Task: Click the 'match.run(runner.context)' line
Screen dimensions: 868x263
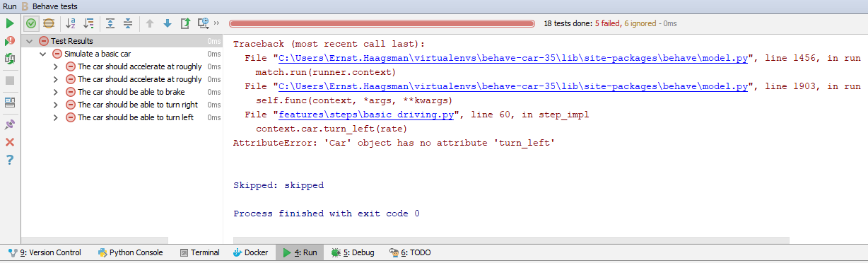Action: (x=327, y=72)
